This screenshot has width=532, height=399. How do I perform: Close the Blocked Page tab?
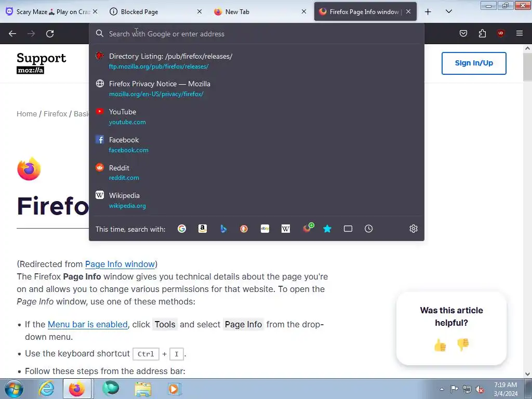[199, 12]
